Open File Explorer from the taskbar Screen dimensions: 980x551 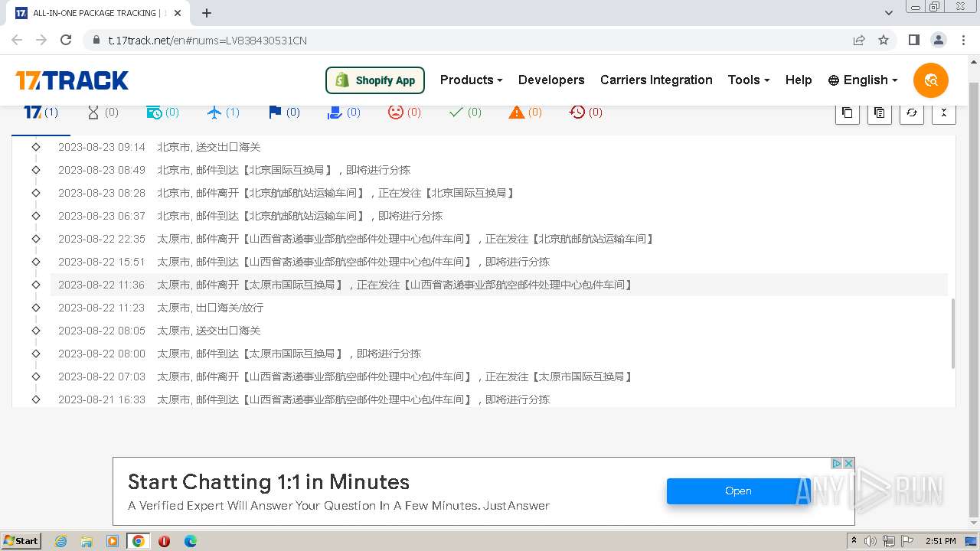87,541
